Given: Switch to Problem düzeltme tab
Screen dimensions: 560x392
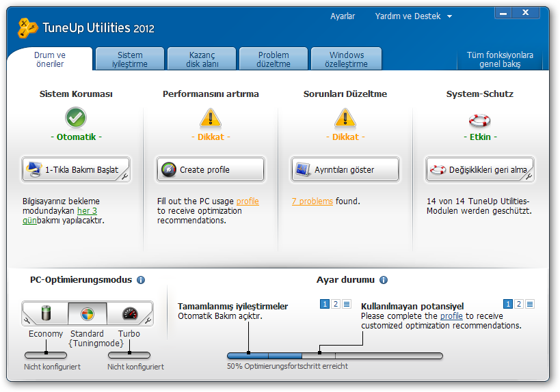Looking at the screenshot, I should pos(274,59).
